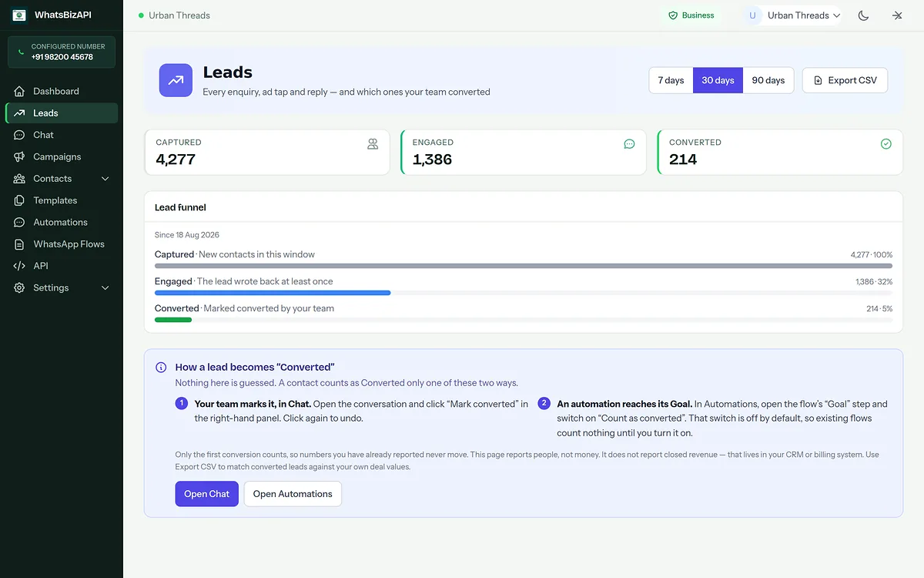
Task: Click the WhatsBizAPI logo icon
Action: [19, 15]
